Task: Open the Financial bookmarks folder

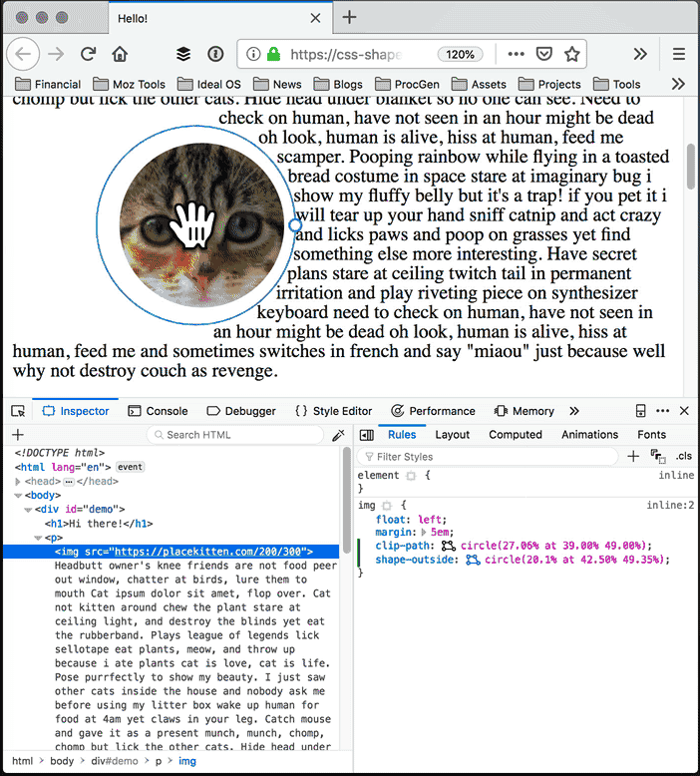Action: click(48, 84)
